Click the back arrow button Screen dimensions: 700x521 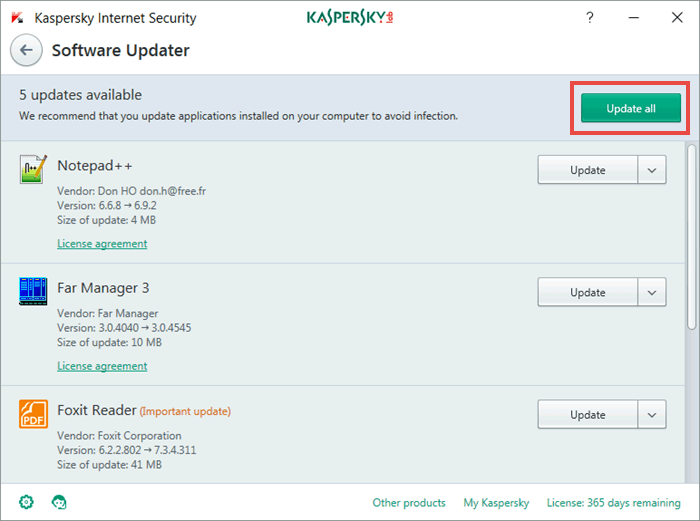point(26,50)
